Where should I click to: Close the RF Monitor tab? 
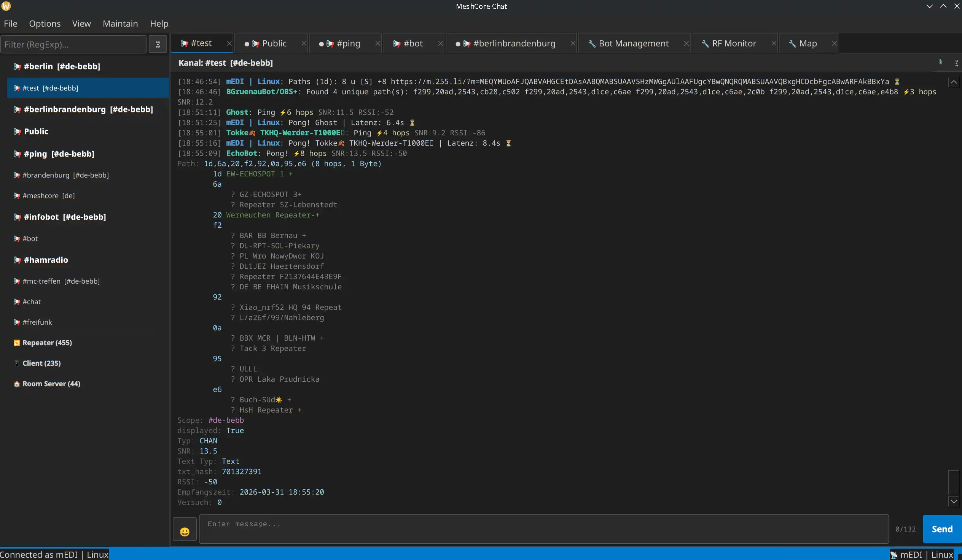[x=774, y=43]
